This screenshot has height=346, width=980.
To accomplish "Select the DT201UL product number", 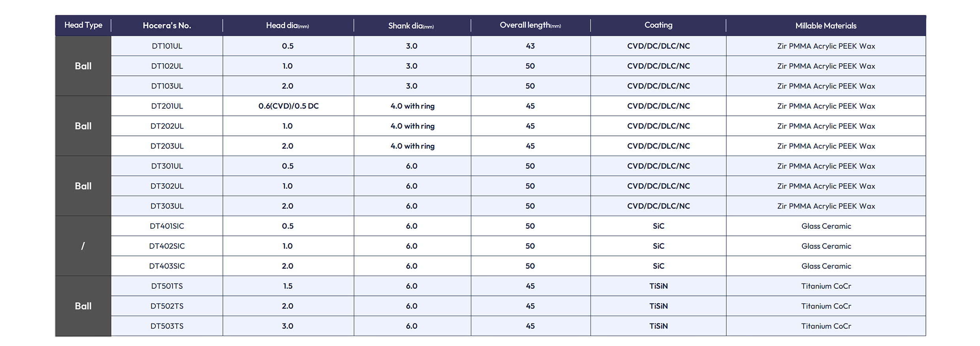I will 167,106.
